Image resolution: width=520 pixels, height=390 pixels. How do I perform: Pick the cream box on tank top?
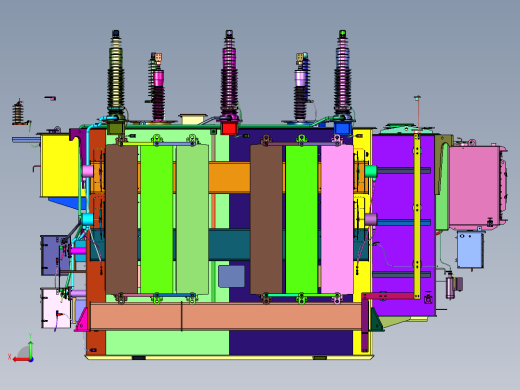click(193, 119)
